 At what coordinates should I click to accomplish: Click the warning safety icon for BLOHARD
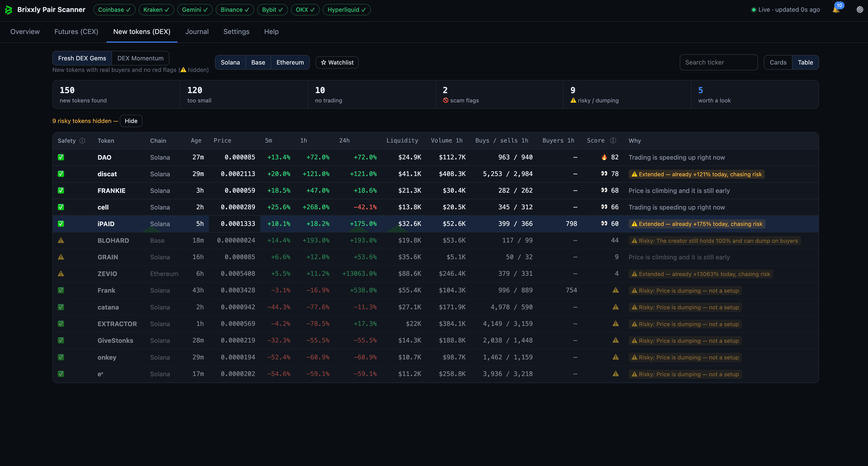(61, 240)
